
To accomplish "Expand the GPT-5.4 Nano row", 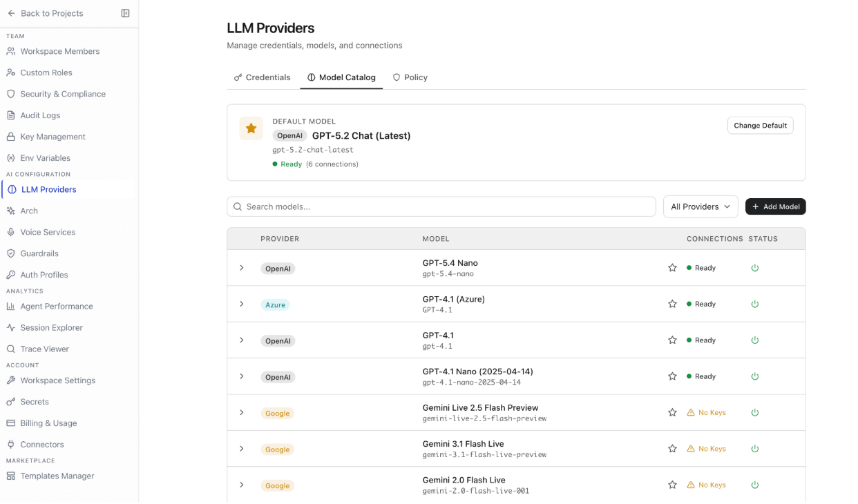I will click(x=242, y=268).
